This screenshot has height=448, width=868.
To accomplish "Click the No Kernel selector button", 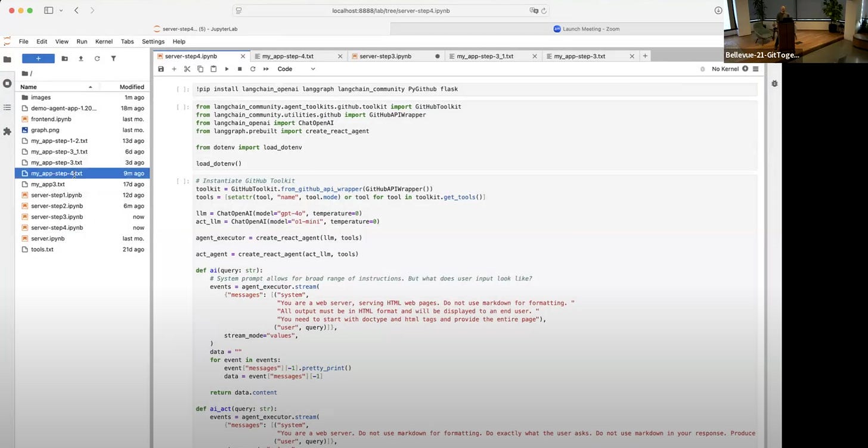I will (x=726, y=69).
